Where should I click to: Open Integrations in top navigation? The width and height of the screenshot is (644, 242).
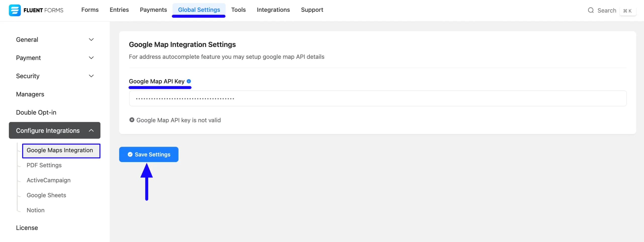[x=273, y=10]
